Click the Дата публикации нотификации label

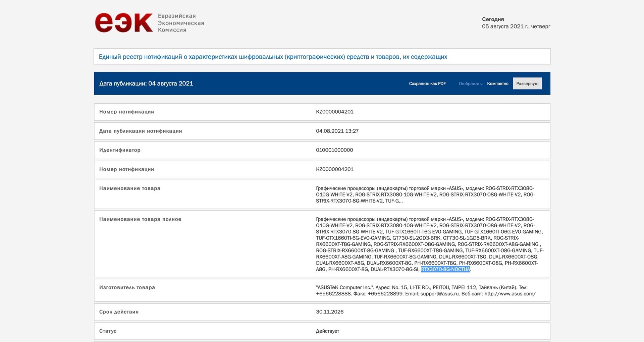tap(141, 131)
